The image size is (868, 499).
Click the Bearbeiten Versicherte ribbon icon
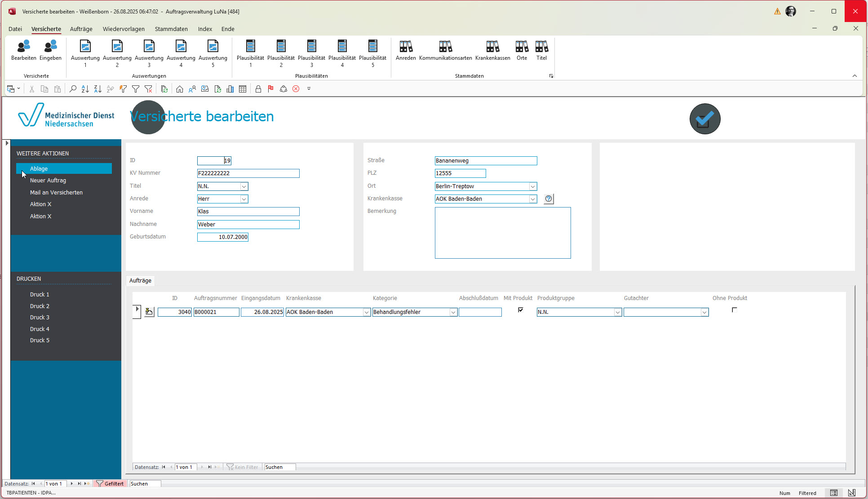(x=23, y=50)
